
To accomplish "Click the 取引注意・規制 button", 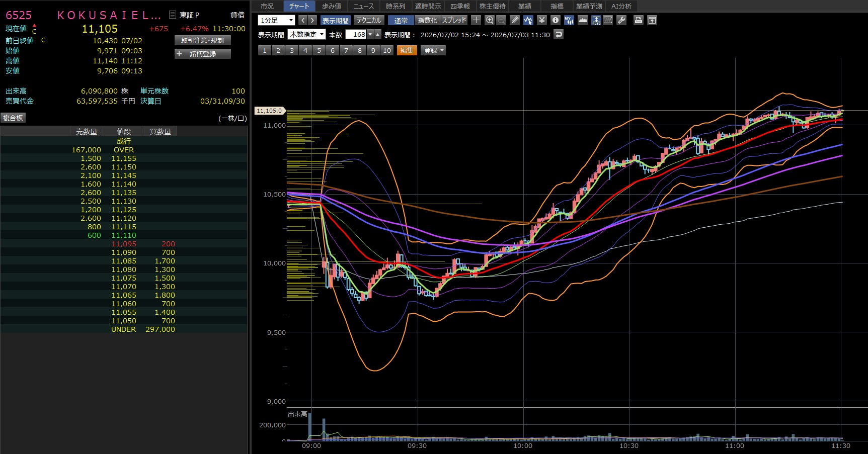I will (203, 40).
